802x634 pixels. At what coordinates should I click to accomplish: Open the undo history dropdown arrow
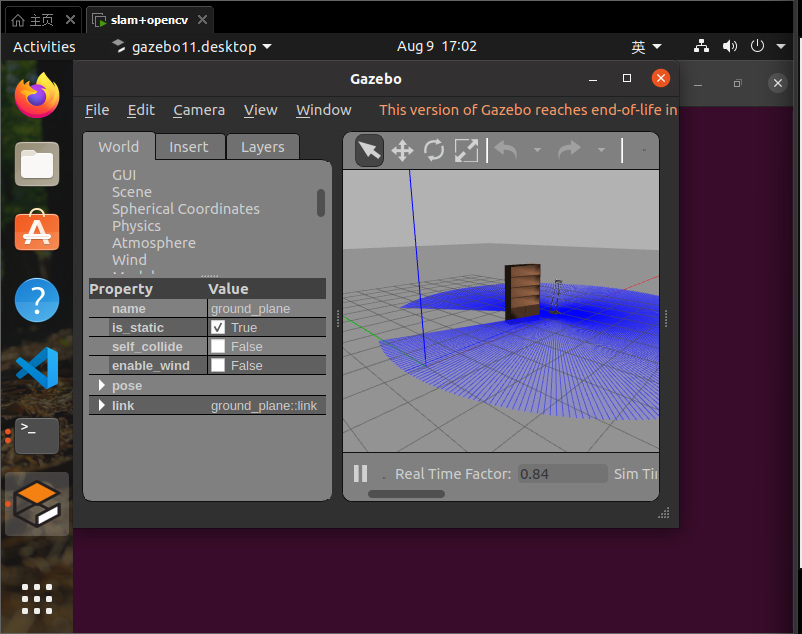pos(537,150)
